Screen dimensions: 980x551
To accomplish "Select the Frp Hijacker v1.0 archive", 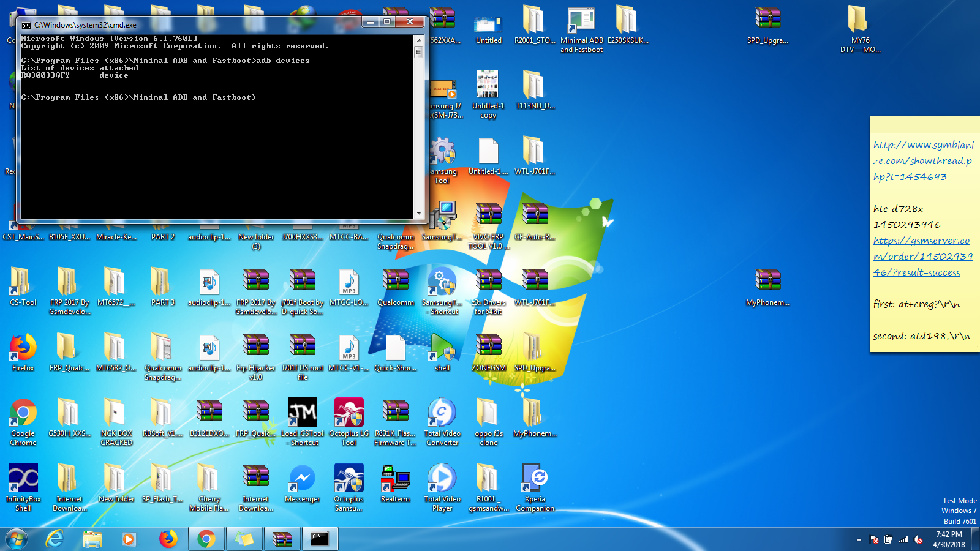I will [x=255, y=356].
